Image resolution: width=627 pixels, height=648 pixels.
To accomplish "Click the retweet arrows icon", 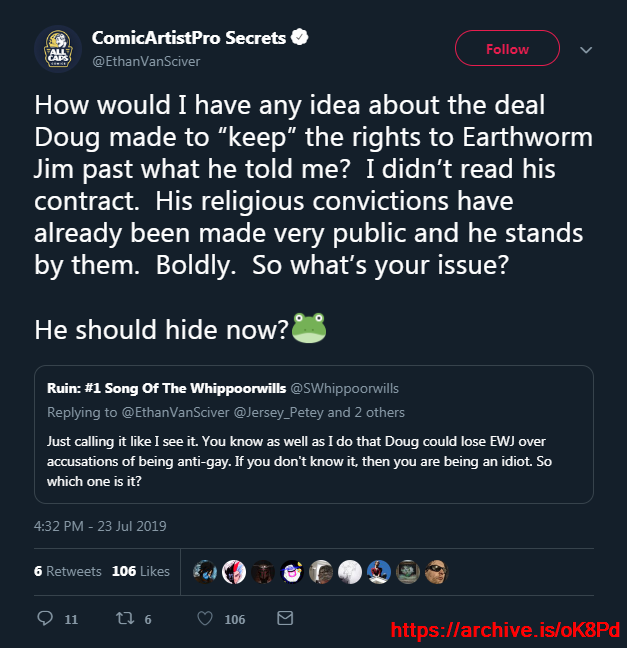I will (x=124, y=618).
